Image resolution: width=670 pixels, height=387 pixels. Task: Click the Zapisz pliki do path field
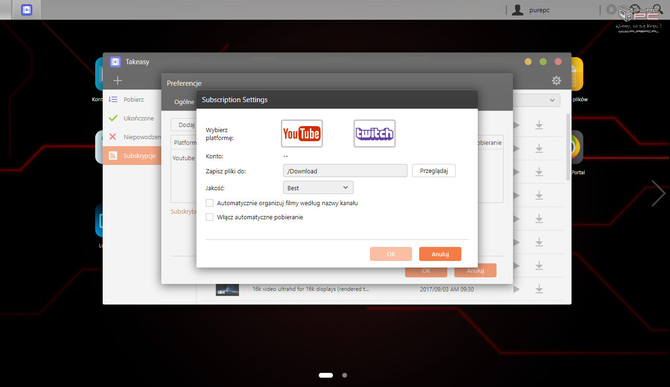point(345,171)
